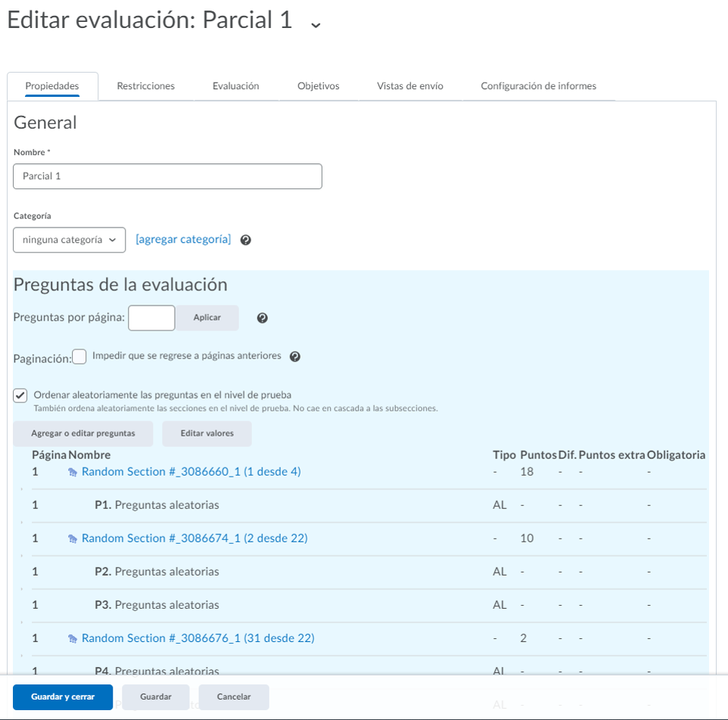Viewport: 728px width, 720px height.
Task: Click the Nombre text field
Action: (167, 176)
